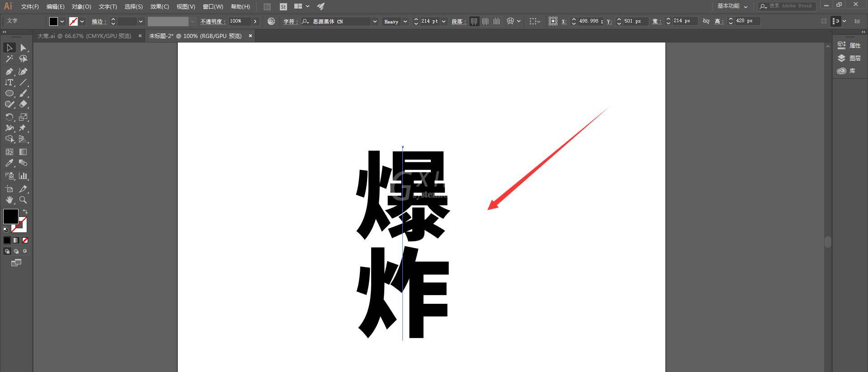868x372 pixels.
Task: Open the Heavy font style dropdown
Action: 405,21
